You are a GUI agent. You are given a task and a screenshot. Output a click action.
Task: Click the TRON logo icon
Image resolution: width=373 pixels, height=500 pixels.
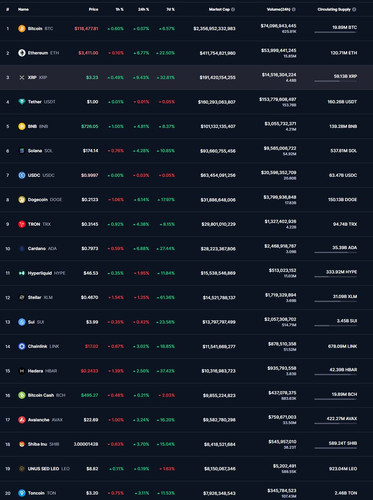click(22, 224)
